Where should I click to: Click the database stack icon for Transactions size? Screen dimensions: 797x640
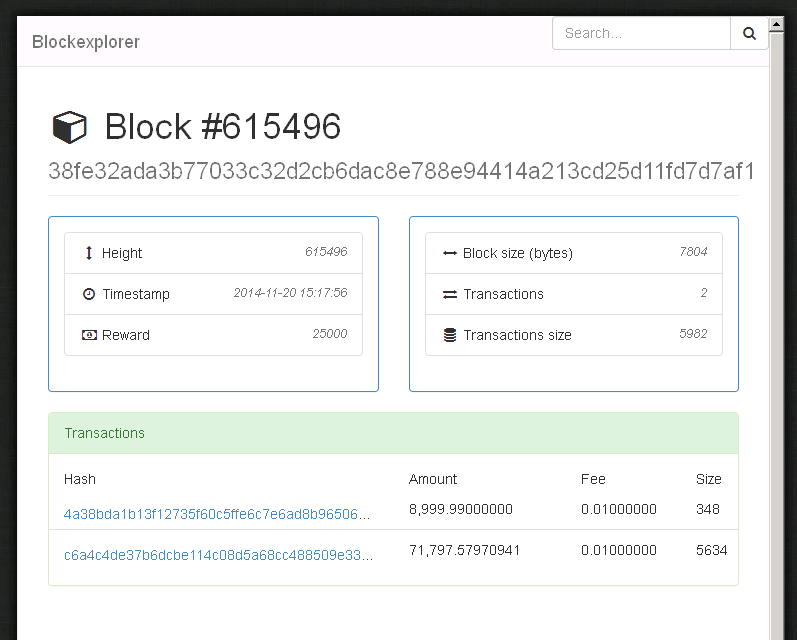[450, 335]
